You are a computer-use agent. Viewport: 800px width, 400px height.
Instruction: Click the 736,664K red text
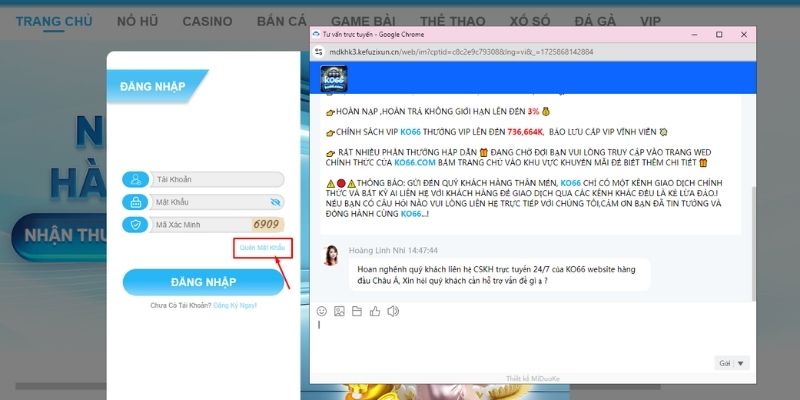coord(526,132)
